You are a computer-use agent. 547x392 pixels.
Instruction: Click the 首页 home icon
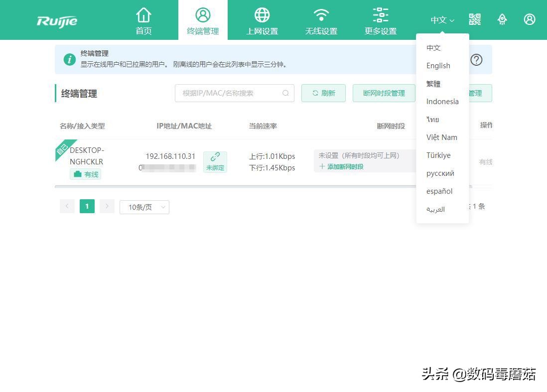click(143, 14)
